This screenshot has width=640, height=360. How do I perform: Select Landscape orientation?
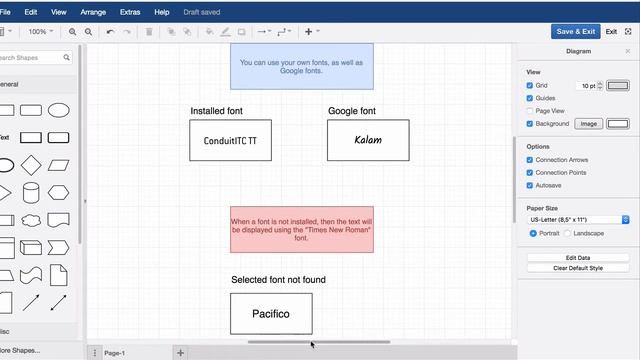tap(567, 233)
